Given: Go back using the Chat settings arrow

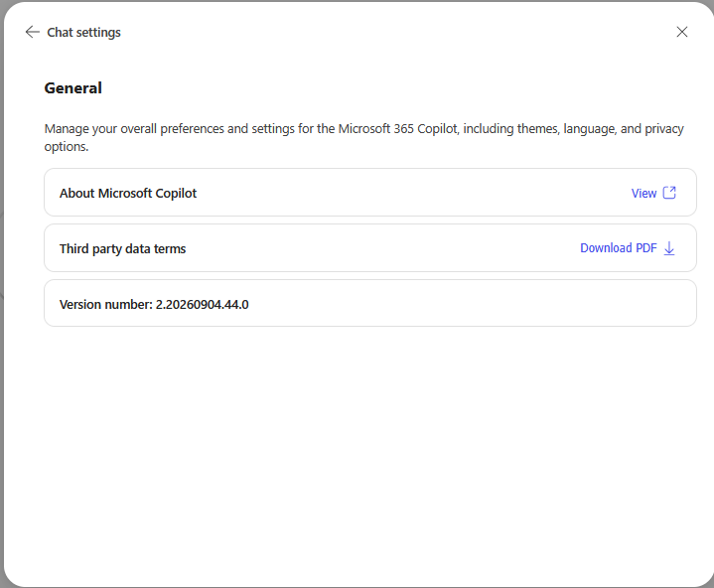Looking at the screenshot, I should tap(33, 32).
